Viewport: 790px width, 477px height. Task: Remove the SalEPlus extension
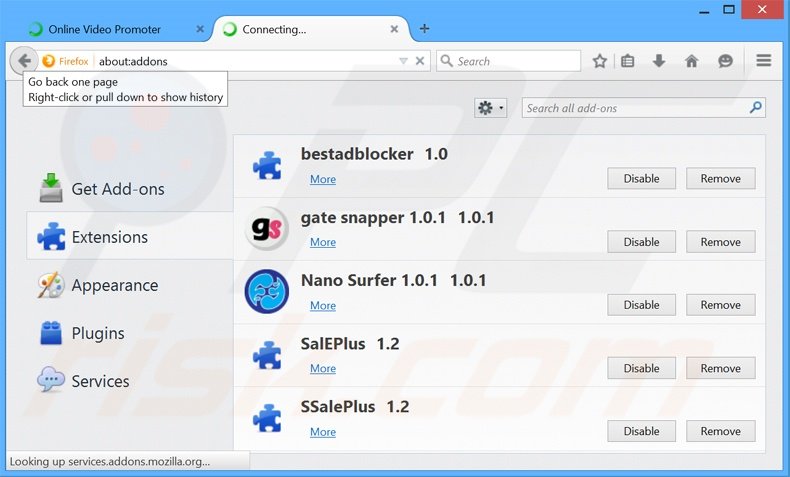[720, 368]
